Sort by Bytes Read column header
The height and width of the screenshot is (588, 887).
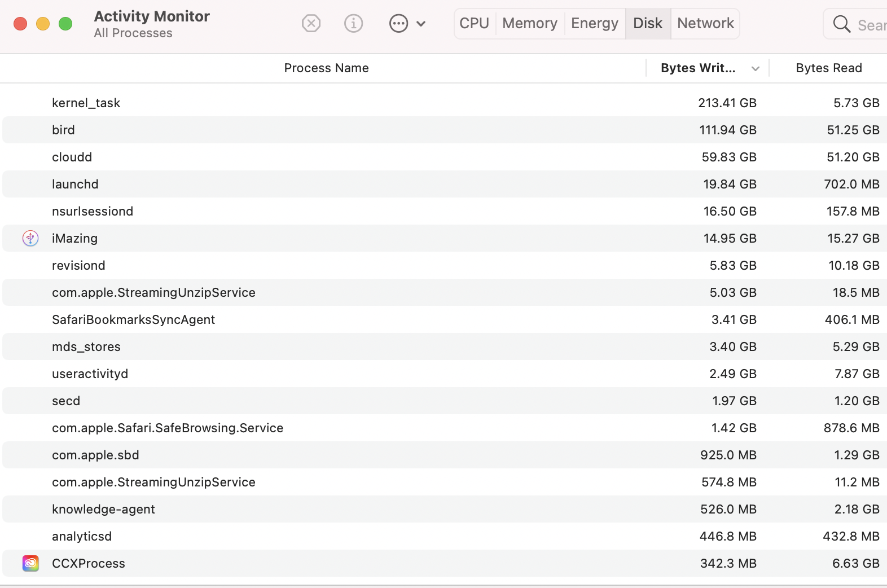[828, 68]
